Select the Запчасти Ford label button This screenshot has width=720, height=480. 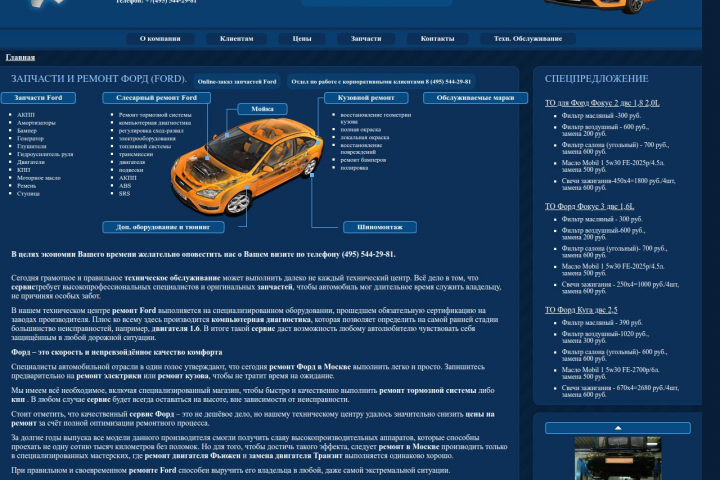coord(38,98)
